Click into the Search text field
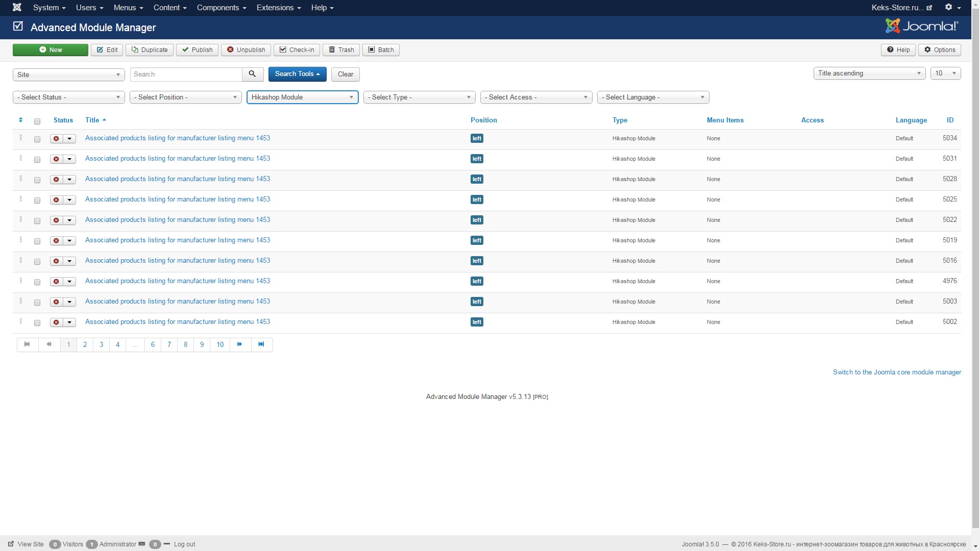This screenshot has height=551, width=980. pos(186,74)
